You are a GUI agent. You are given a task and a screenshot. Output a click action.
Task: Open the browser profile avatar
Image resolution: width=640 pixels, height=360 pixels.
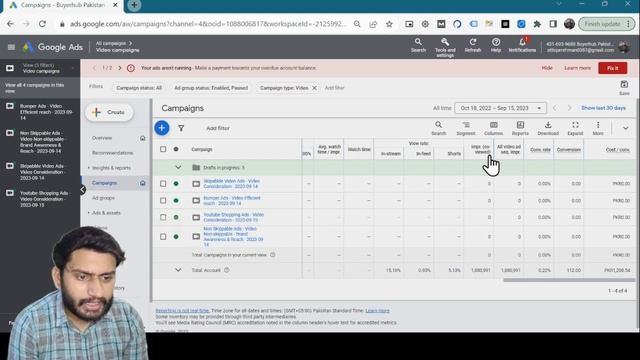tap(569, 24)
